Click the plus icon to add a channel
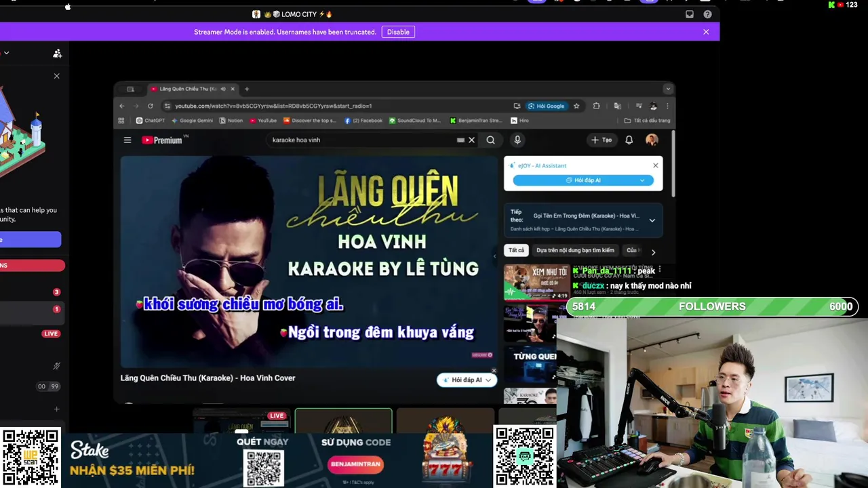The width and height of the screenshot is (868, 488). coord(56,409)
